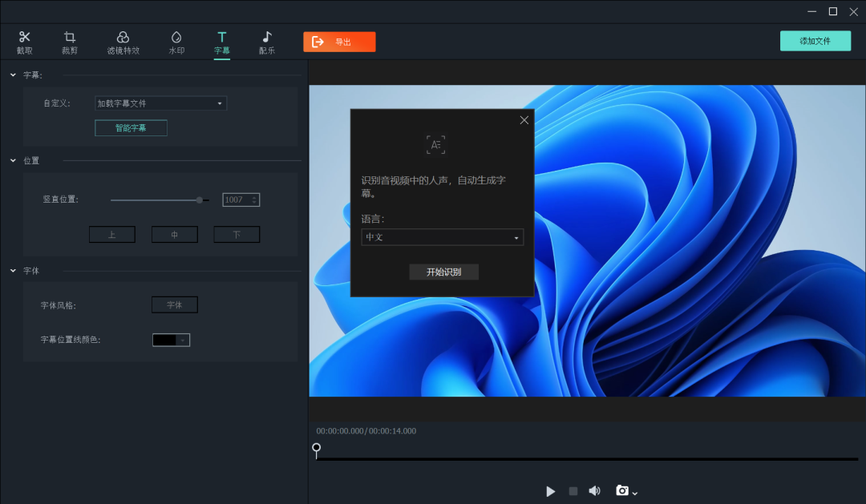
Task: Set subtitle position to 上
Action: [112, 235]
